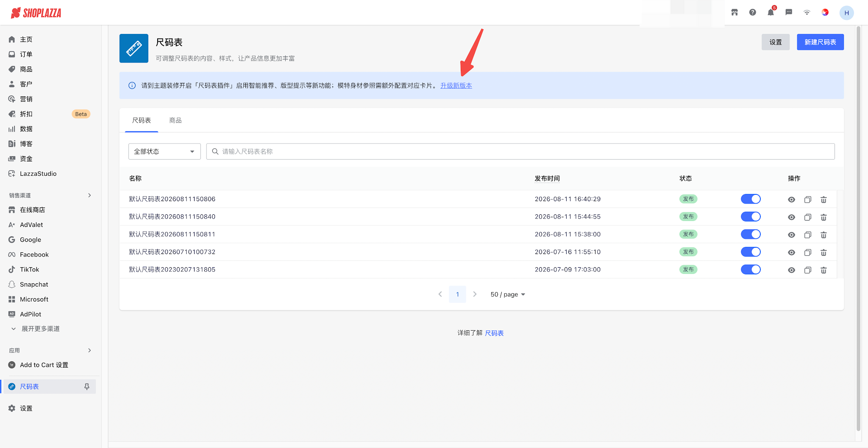Expand the 应用 section chevron

[x=89, y=350]
